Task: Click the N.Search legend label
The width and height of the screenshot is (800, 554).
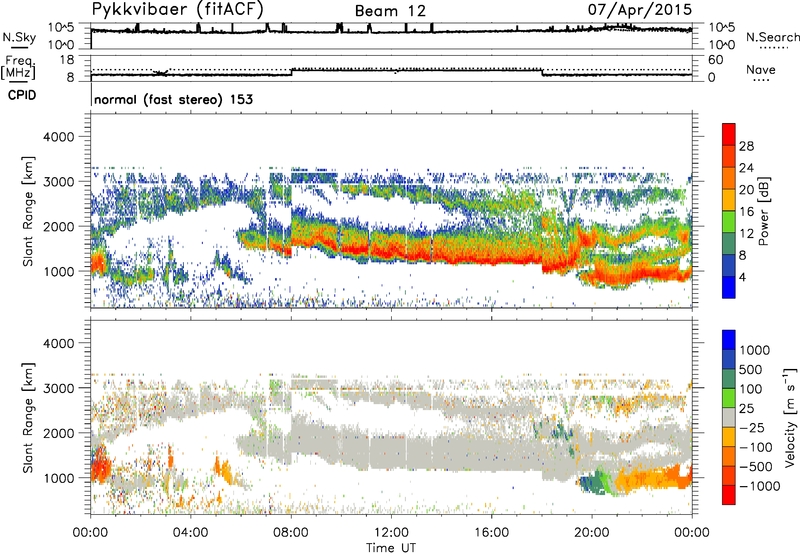Action: point(773,37)
